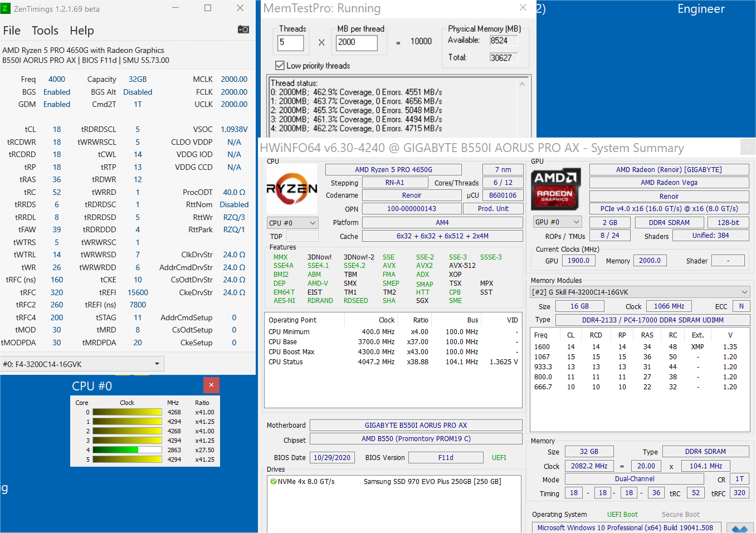
Task: Click the Prod. Unit button in HWiNFO
Action: tap(493, 208)
